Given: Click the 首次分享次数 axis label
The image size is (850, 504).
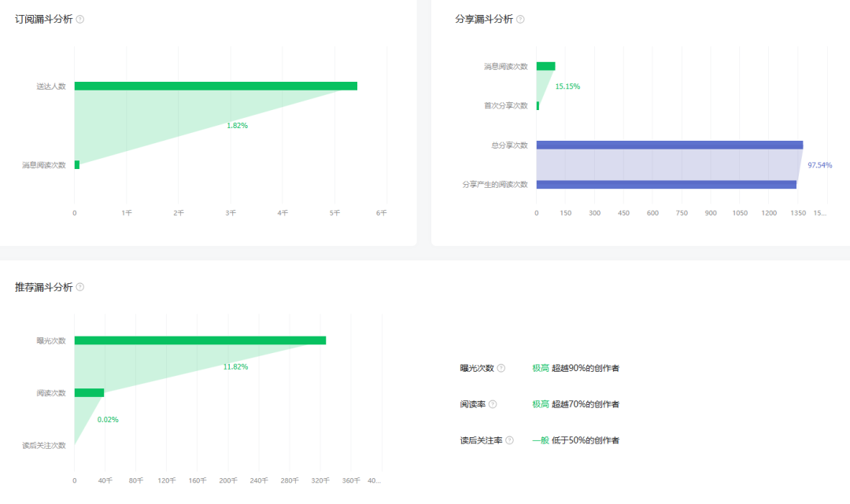Looking at the screenshot, I should tap(506, 105).
